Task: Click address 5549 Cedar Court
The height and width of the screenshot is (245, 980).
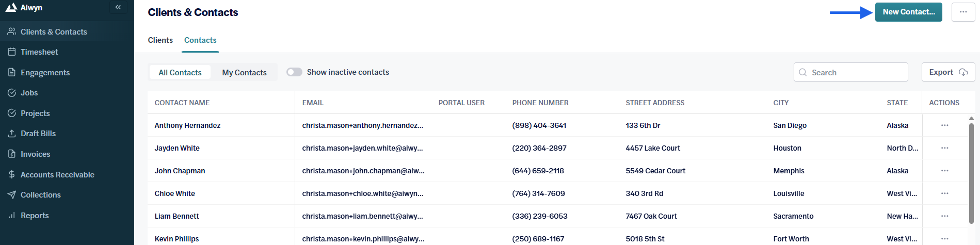Action: (655, 171)
